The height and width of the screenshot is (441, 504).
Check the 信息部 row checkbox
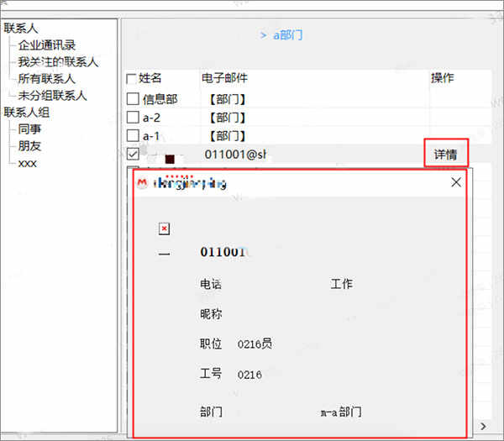pos(133,99)
